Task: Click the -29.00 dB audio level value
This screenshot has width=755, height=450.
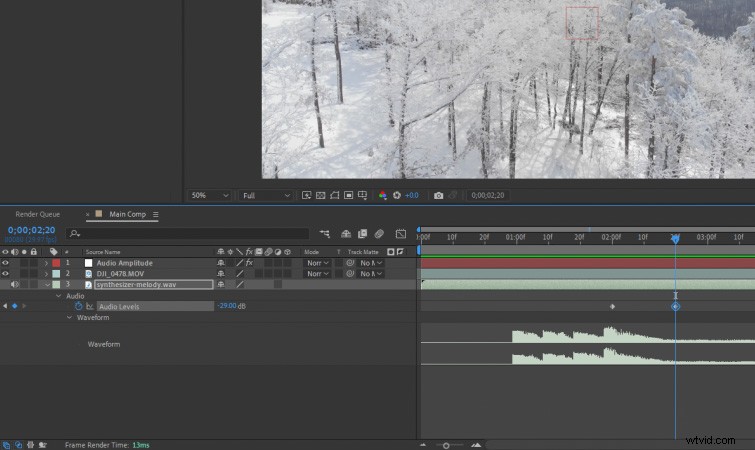Action: (227, 306)
